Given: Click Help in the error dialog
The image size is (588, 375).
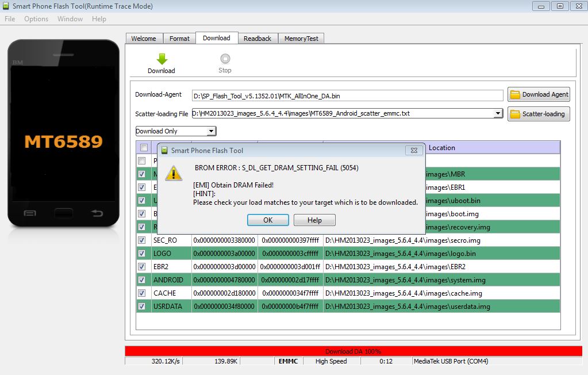Looking at the screenshot, I should coord(314,220).
